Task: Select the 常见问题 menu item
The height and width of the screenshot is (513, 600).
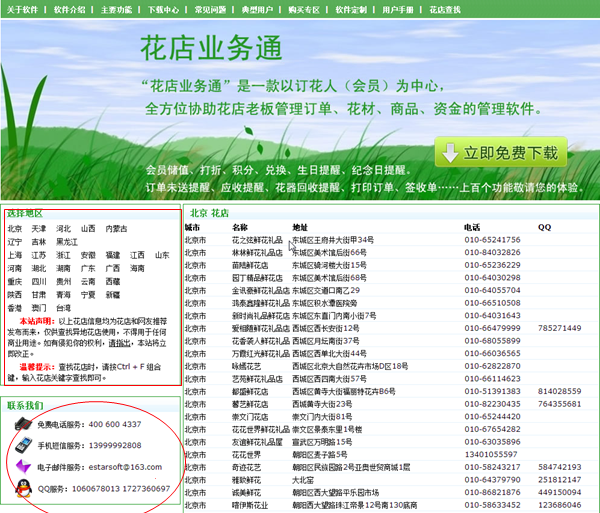Action: tap(210, 10)
